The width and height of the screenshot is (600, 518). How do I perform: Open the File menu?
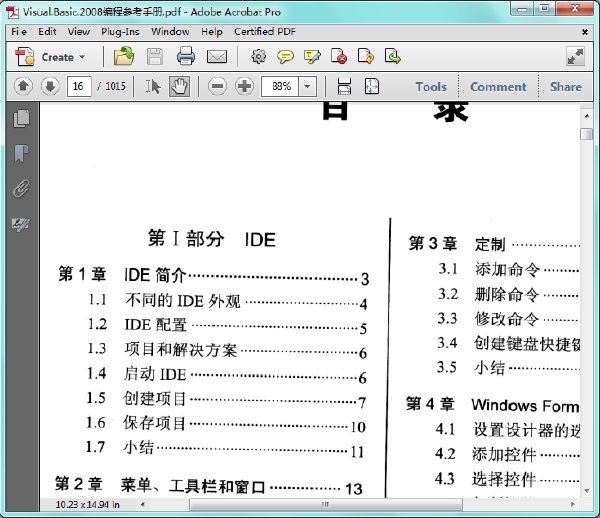(19, 31)
